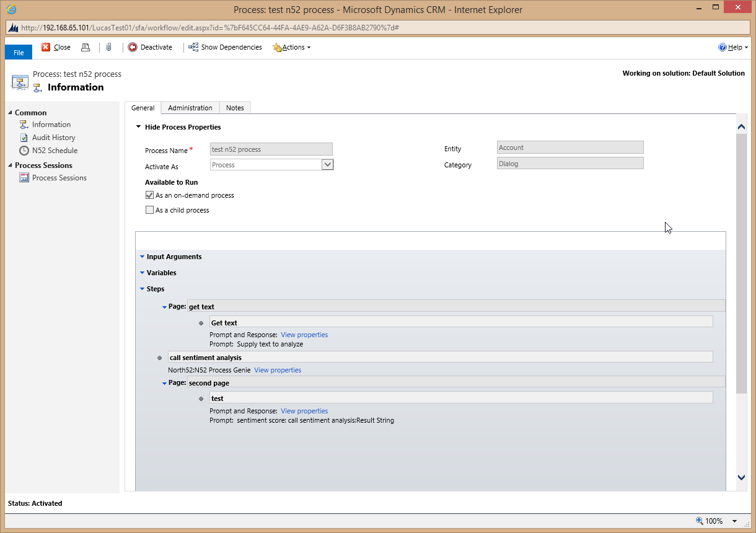The image size is (756, 533).
Task: Select the 'test' step bullet
Action: 201,399
